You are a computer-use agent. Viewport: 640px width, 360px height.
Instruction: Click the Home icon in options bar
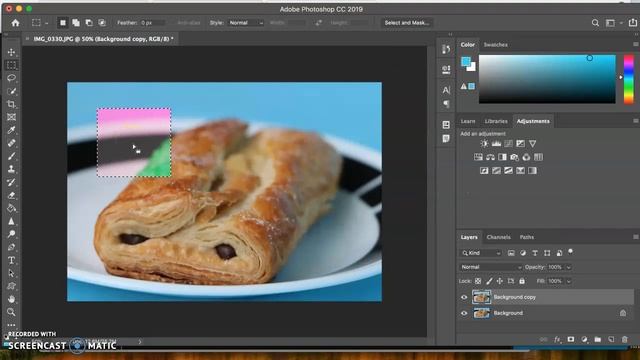pos(16,23)
